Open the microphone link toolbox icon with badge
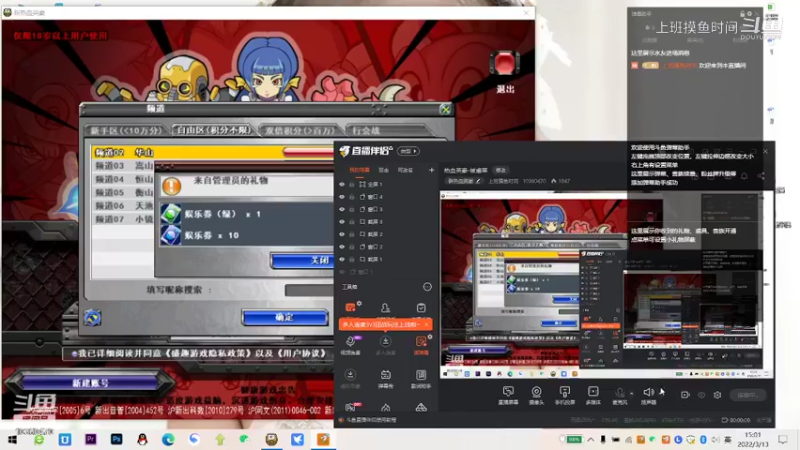The width and height of the screenshot is (800, 450). point(351,341)
